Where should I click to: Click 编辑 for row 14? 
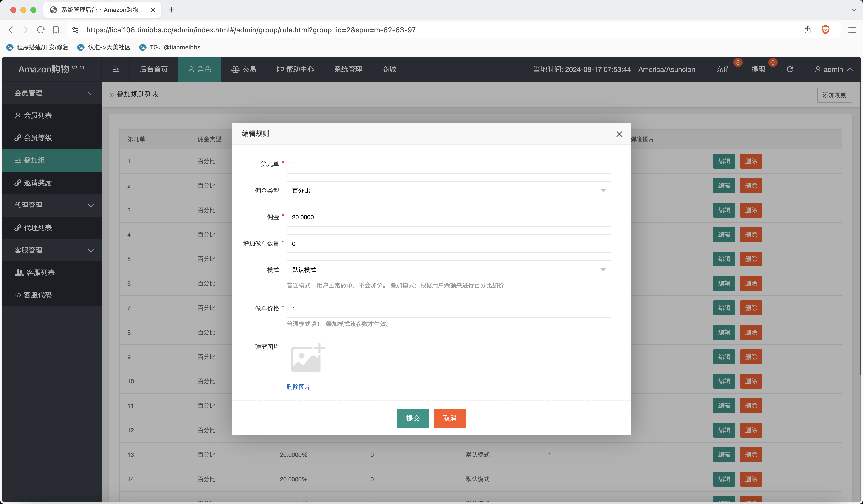724,479
